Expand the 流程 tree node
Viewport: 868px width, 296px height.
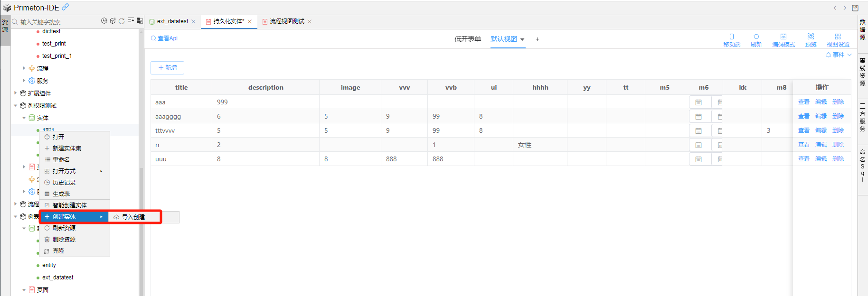pos(24,68)
